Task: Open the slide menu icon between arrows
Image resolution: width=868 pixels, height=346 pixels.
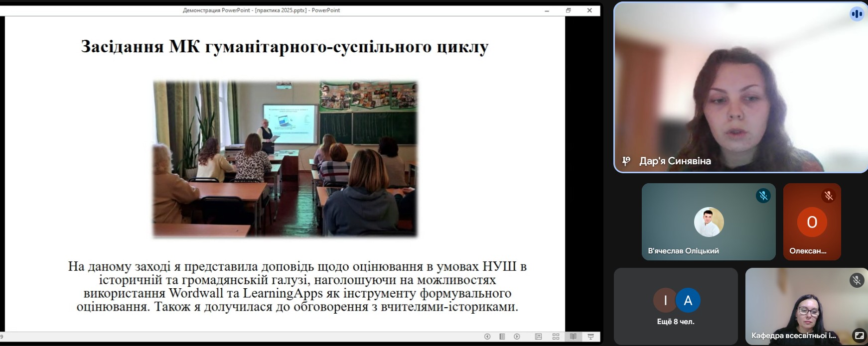Action: coord(502,337)
